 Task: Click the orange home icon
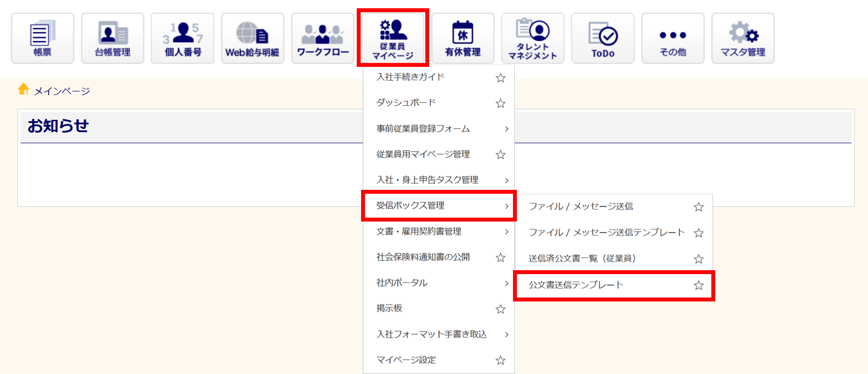click(23, 89)
